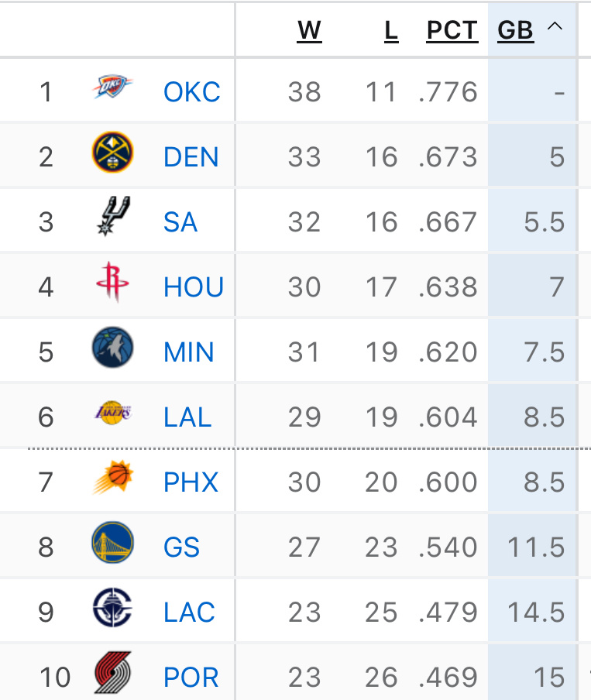Select the Portland Trail Blazers logo
The width and height of the screenshot is (591, 700).
click(112, 673)
